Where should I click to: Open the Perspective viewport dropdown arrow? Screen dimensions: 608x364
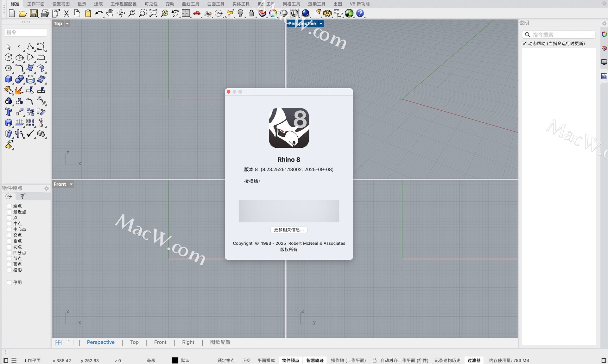point(321,24)
